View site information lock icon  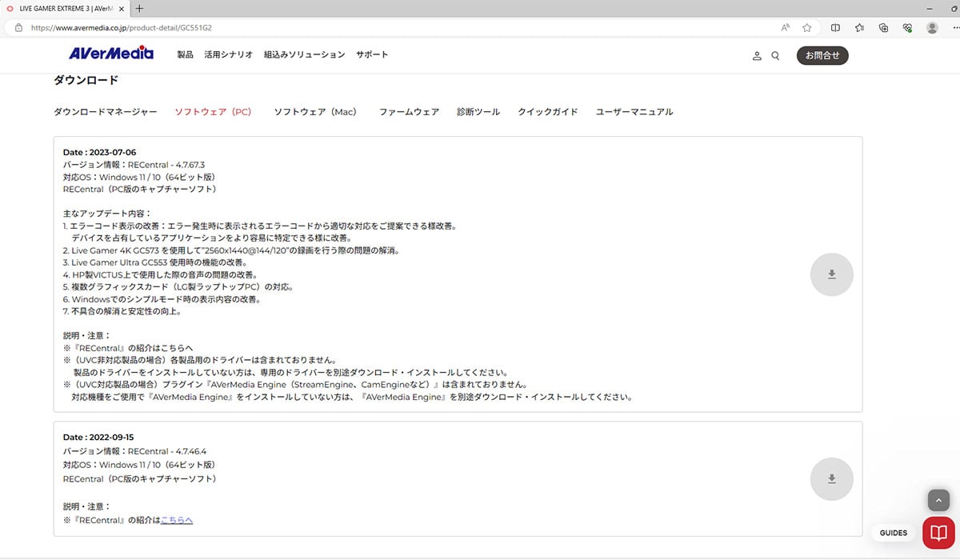18,27
